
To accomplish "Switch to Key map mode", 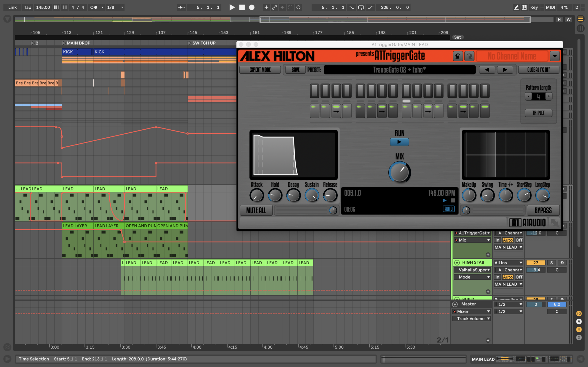I will (x=534, y=7).
